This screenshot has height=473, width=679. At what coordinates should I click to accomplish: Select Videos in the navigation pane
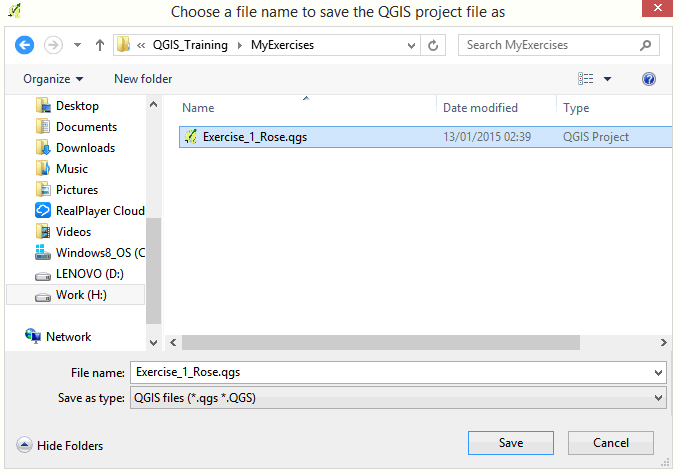[x=73, y=232]
